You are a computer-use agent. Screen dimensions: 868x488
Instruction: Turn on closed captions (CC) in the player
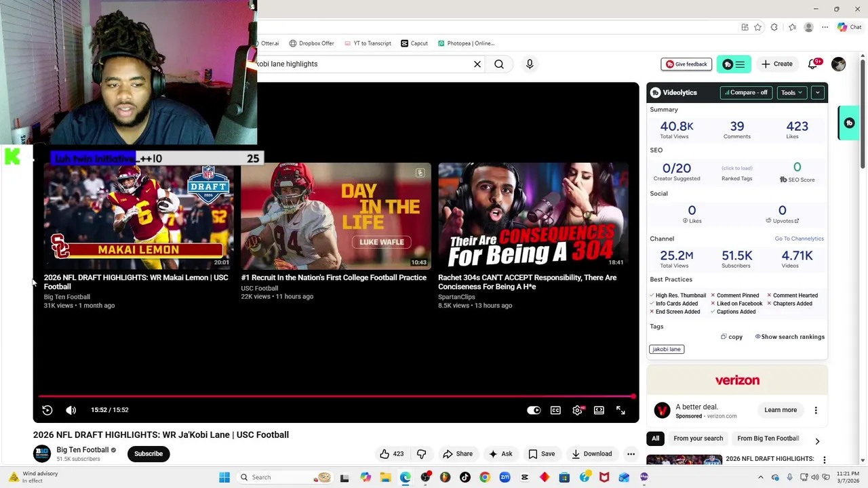pos(555,410)
